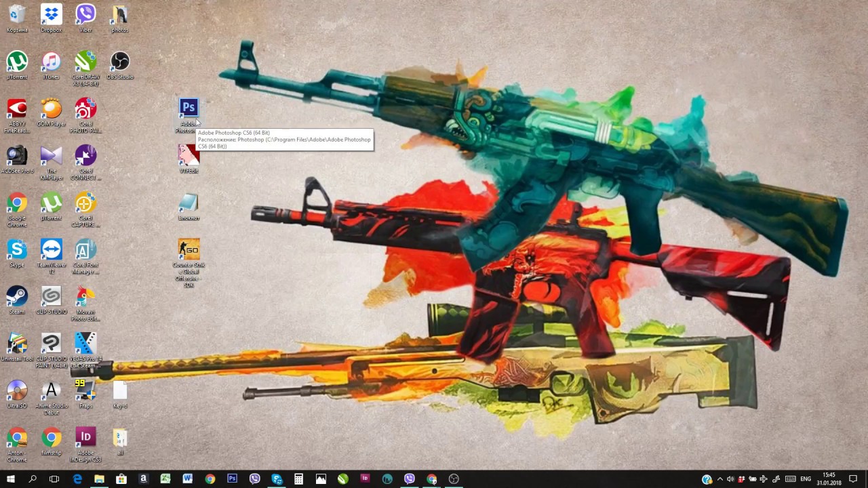Image resolution: width=868 pixels, height=488 pixels.
Task: Select the CorelDRAW X8 (64-Bit) shortcut
Action: pyautogui.click(x=85, y=68)
